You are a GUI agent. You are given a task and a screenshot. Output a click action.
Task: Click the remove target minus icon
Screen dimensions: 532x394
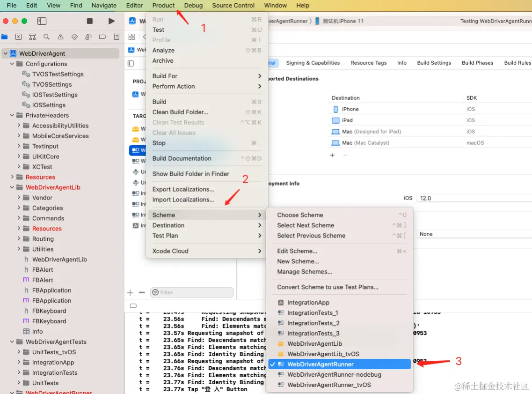[142, 292]
